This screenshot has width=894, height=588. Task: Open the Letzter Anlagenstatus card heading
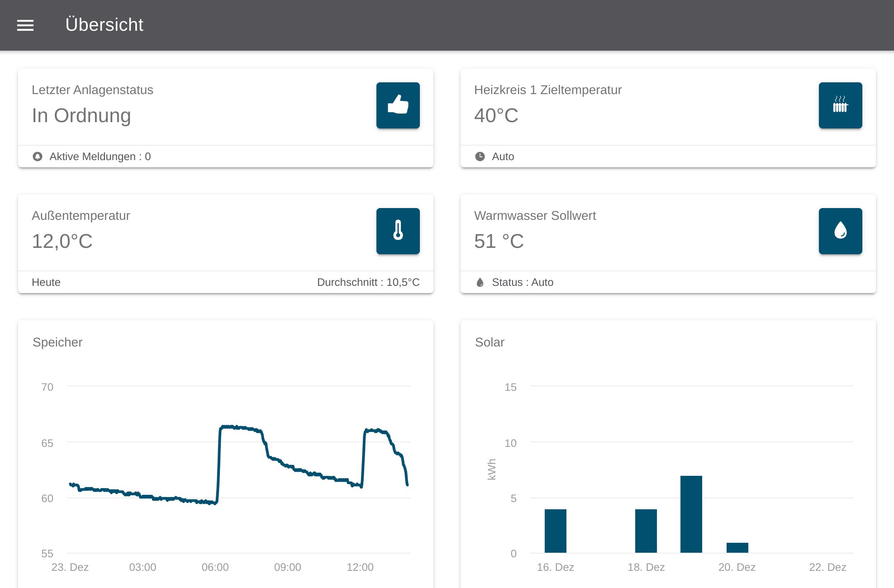(92, 90)
